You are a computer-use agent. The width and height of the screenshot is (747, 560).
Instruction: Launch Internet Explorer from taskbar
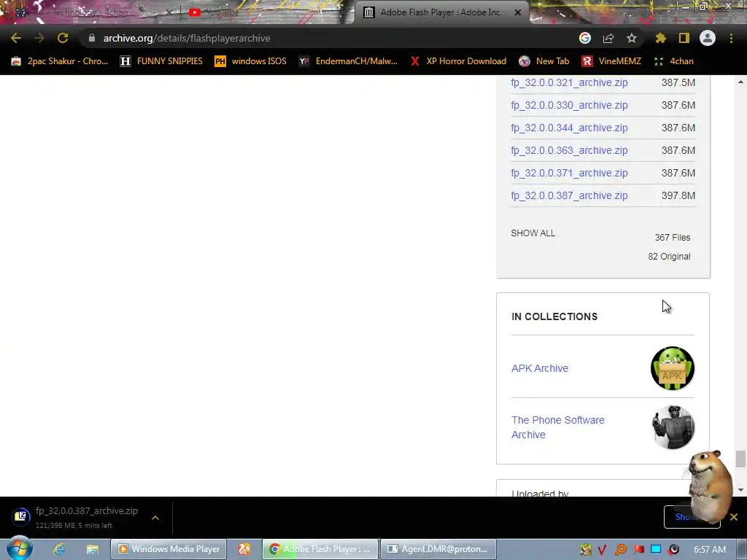coord(59,549)
